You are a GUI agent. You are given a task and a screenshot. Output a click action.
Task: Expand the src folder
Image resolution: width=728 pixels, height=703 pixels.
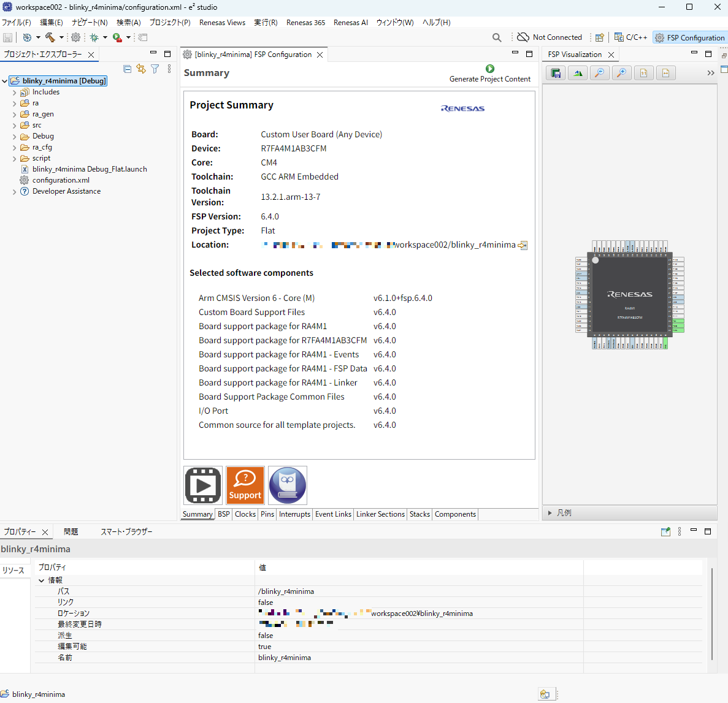[14, 125]
